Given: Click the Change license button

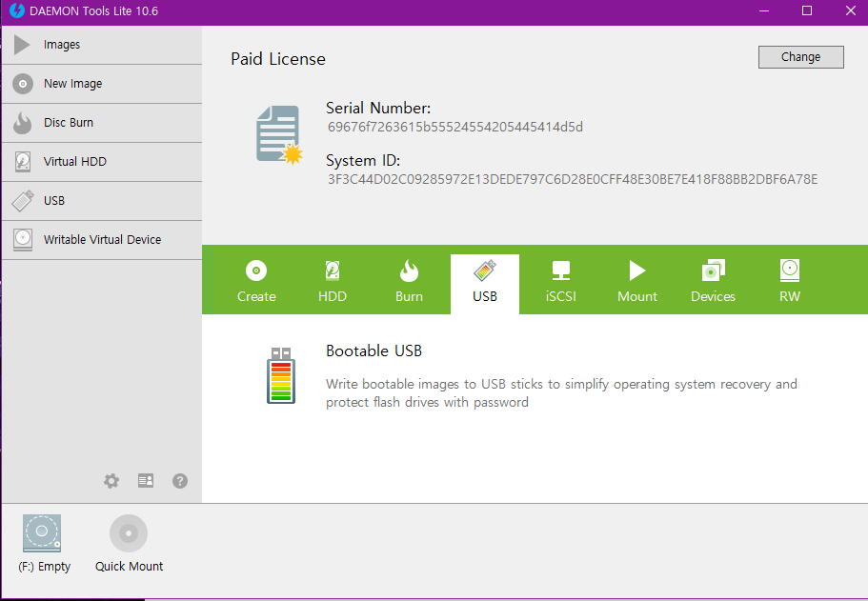Looking at the screenshot, I should (801, 57).
